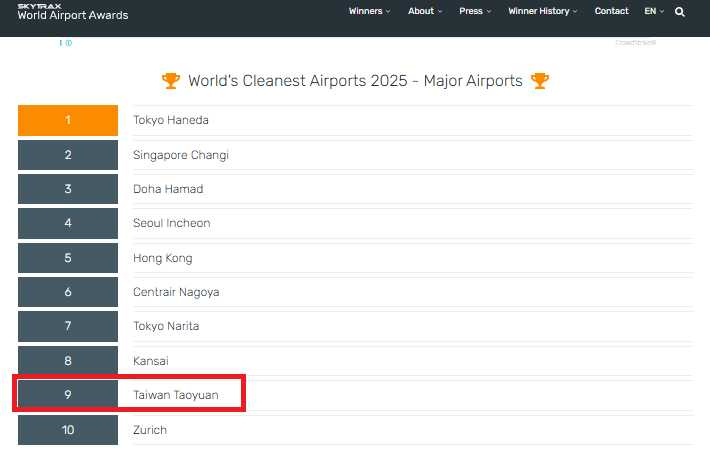Click the right trophy icon in heading
Viewport: 710px width, 451px height.
click(540, 81)
